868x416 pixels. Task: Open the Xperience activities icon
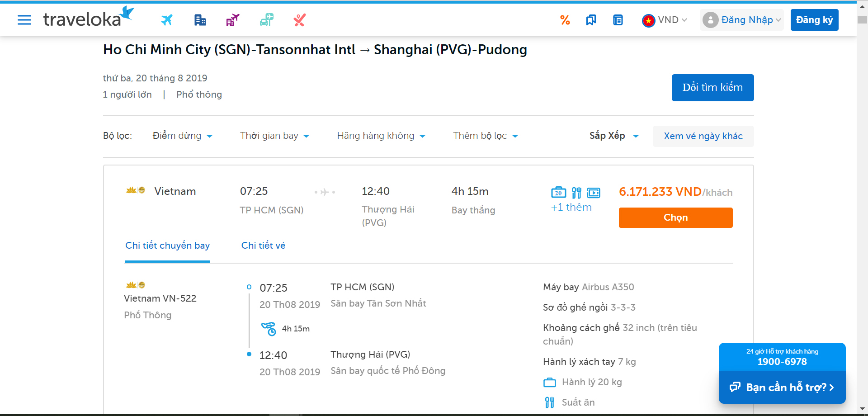pos(299,20)
